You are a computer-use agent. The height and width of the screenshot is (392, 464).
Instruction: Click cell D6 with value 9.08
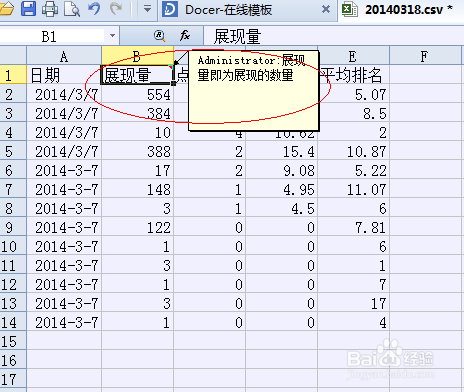[x=282, y=169]
